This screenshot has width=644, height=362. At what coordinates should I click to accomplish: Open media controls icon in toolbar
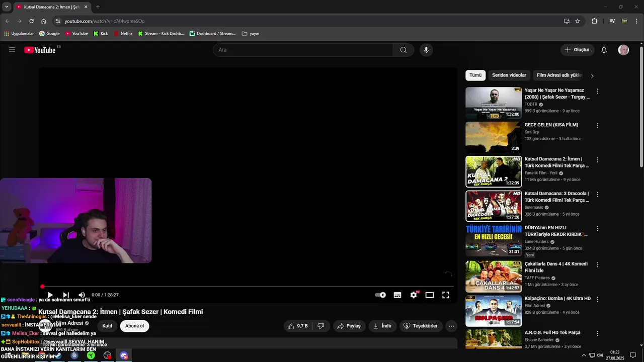coord(612,21)
